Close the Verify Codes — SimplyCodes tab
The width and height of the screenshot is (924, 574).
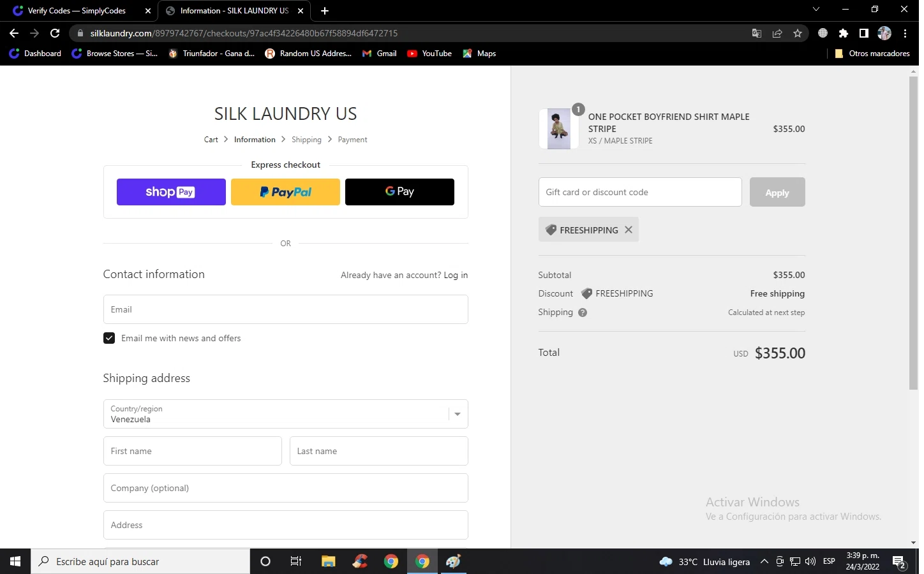(148, 11)
